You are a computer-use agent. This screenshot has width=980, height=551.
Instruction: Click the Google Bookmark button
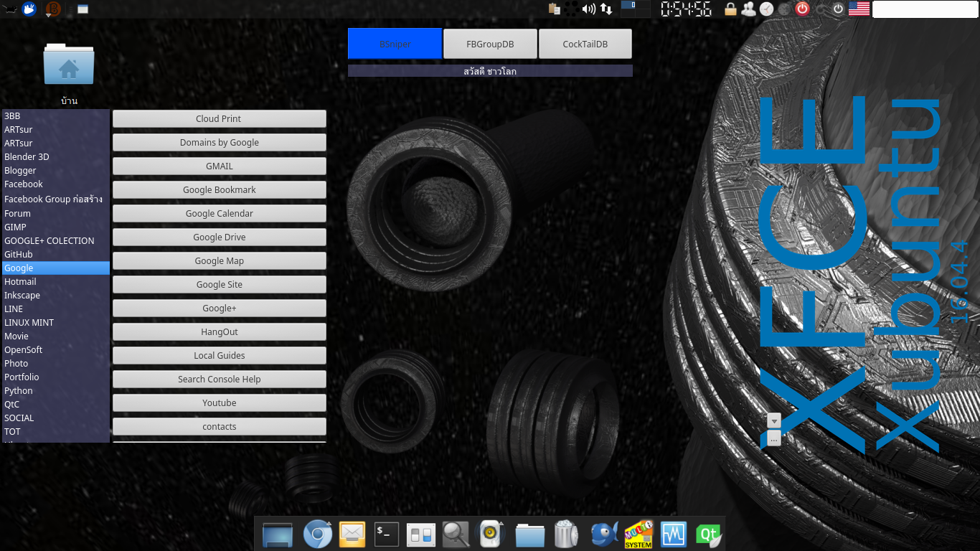tap(220, 189)
